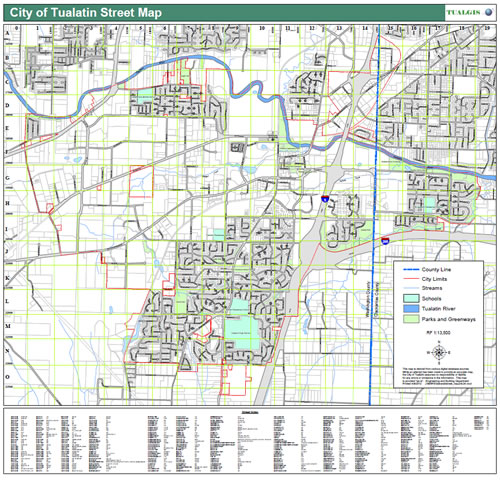The width and height of the screenshot is (500, 480).
Task: Click the column label '5' at the map top
Action: tap(140, 28)
